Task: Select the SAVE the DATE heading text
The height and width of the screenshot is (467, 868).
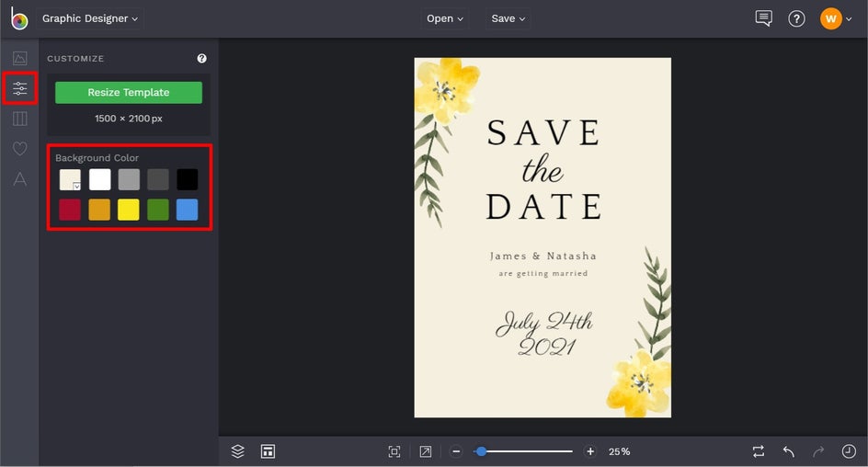Action: tap(542, 171)
